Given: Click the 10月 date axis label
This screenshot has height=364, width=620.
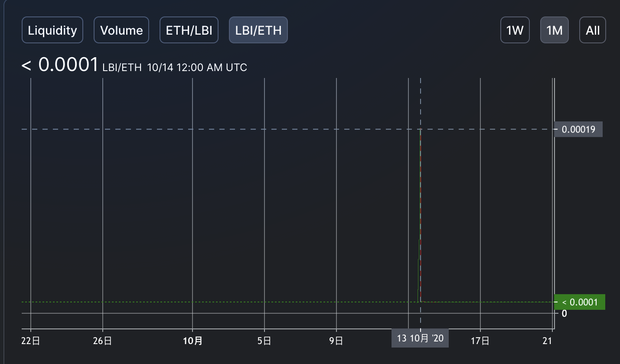Looking at the screenshot, I should click(x=193, y=341).
